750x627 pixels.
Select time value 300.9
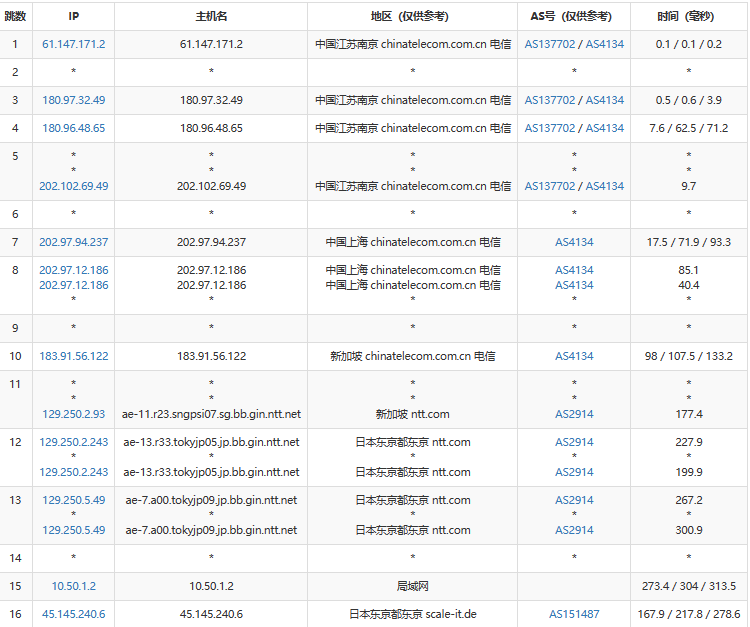[x=689, y=530]
